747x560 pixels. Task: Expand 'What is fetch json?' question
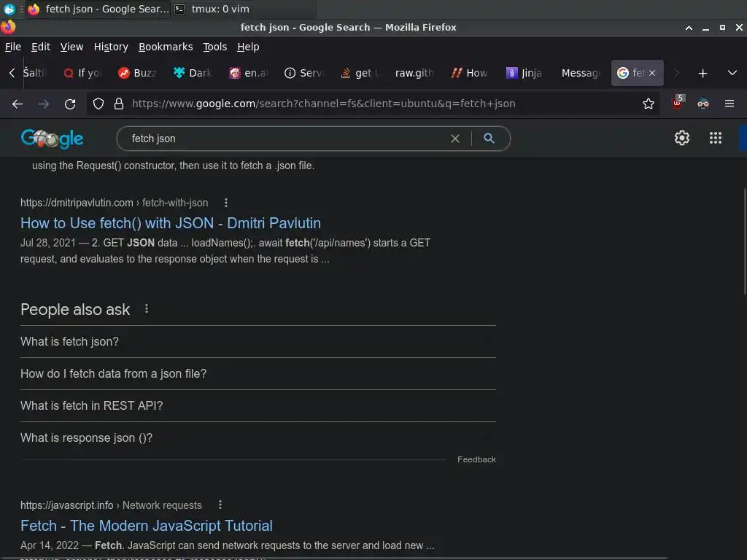click(258, 341)
